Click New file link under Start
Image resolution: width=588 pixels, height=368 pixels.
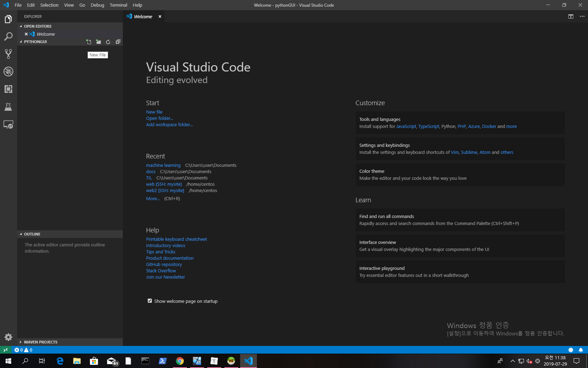point(154,112)
